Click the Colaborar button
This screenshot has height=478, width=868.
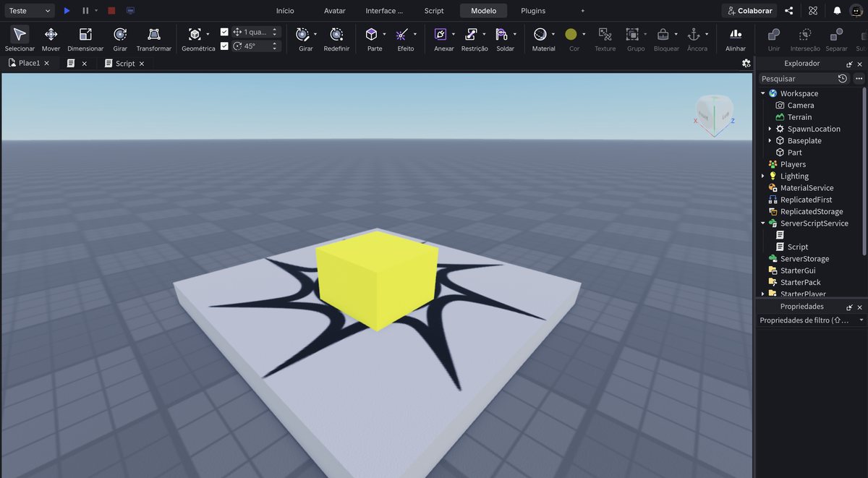click(749, 11)
